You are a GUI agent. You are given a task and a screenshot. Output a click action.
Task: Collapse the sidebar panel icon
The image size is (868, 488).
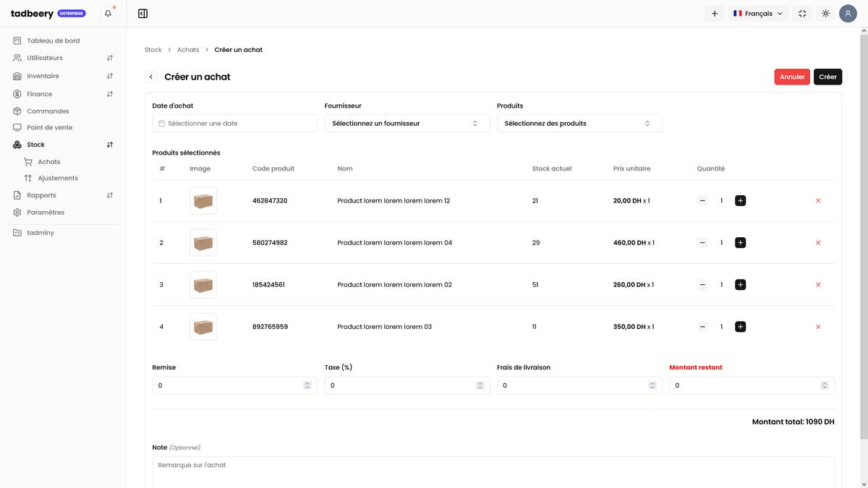pyautogui.click(x=142, y=13)
